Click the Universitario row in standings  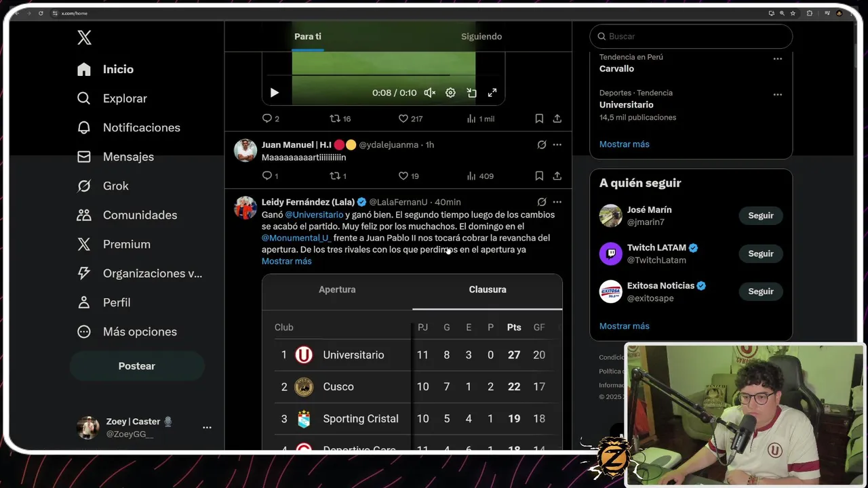pyautogui.click(x=412, y=355)
